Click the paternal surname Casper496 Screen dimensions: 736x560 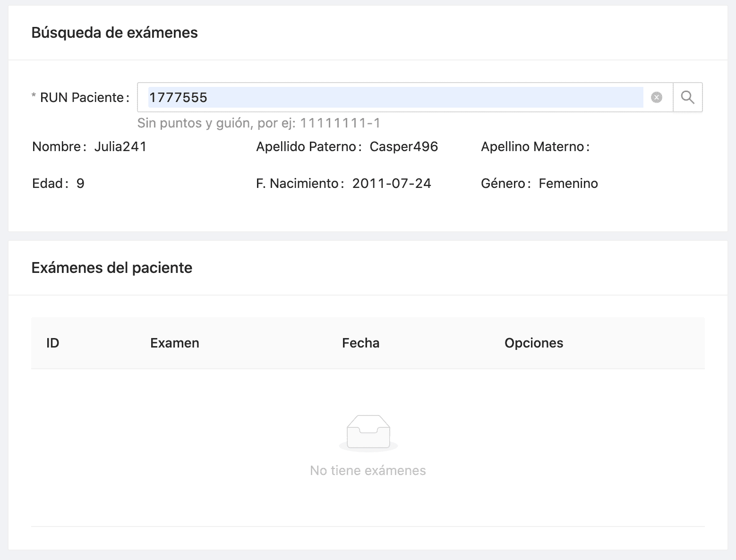403,147
